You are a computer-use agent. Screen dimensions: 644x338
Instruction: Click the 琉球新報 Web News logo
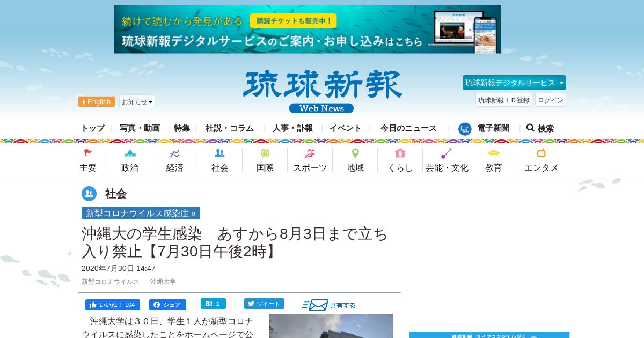(x=322, y=91)
